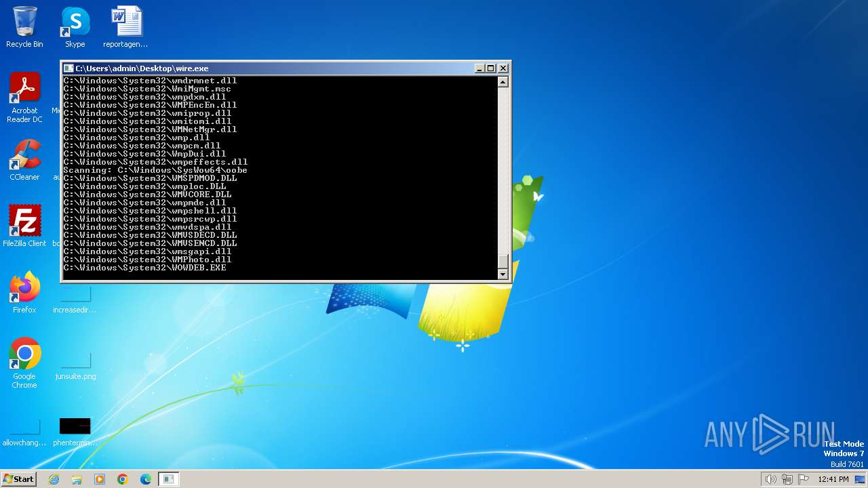
Task: Click the wmpshell.dll console line
Action: tap(151, 211)
